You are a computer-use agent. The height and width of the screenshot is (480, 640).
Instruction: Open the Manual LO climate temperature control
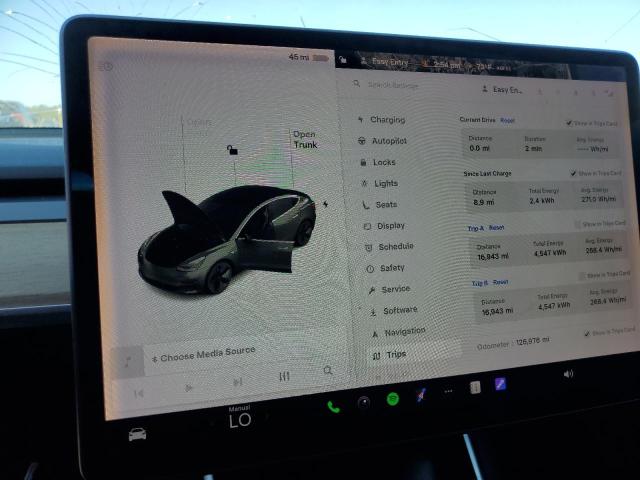[x=240, y=419]
